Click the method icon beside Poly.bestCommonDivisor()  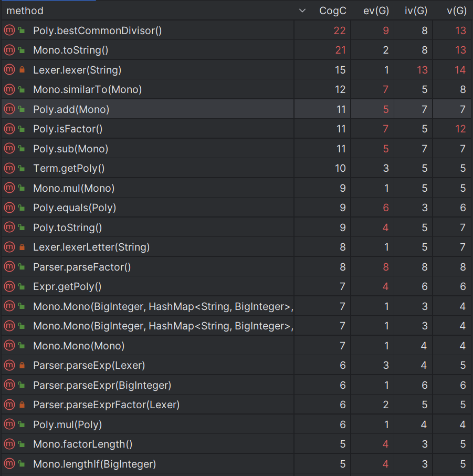(x=9, y=30)
